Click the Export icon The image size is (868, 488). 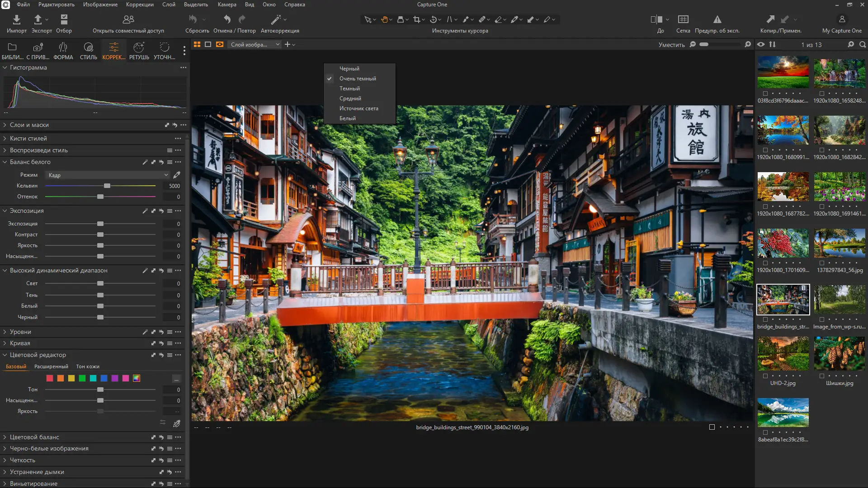click(x=38, y=19)
